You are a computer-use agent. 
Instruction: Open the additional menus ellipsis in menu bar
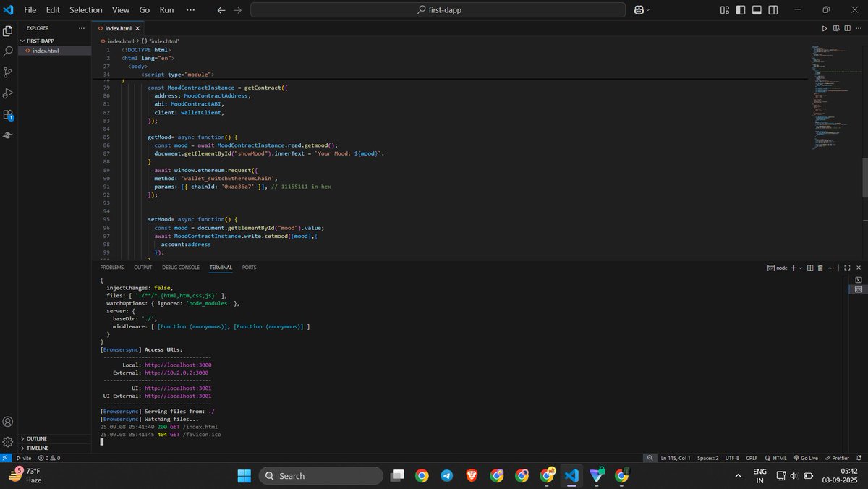coord(190,10)
